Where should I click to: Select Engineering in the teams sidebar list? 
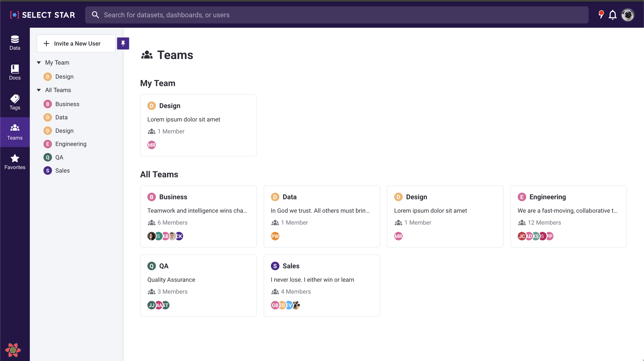click(71, 144)
